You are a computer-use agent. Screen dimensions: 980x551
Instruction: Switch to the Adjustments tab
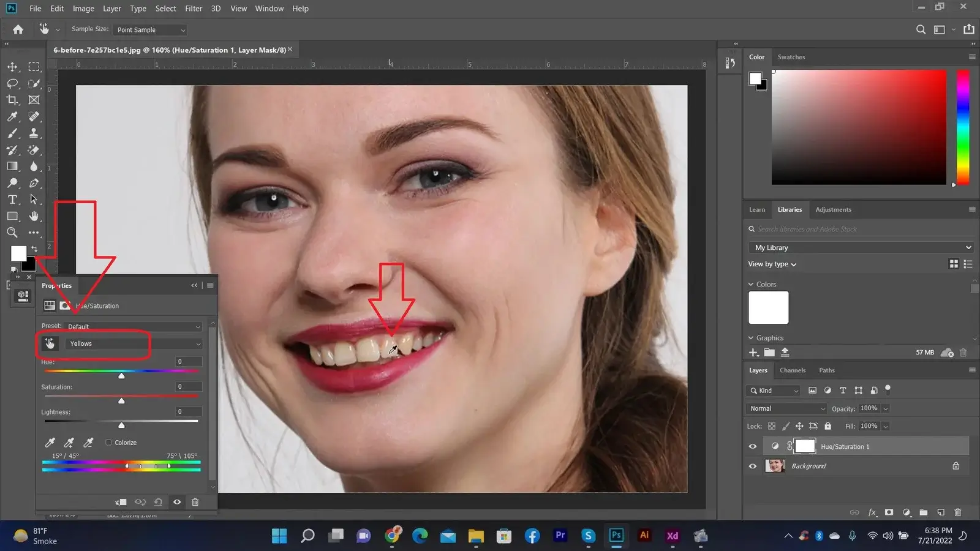[x=833, y=209]
